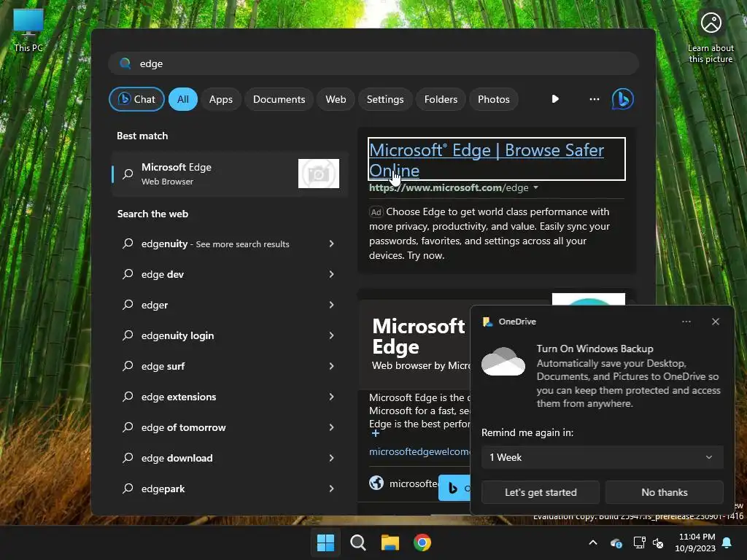Click the Bing button in the Edge card
Image resolution: width=747 pixels, height=560 pixels.
[454, 488]
